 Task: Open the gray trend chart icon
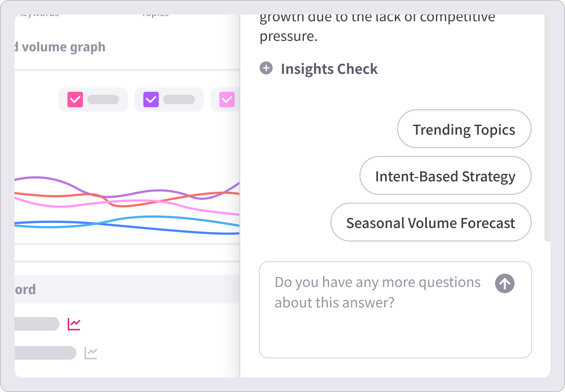pos(91,353)
